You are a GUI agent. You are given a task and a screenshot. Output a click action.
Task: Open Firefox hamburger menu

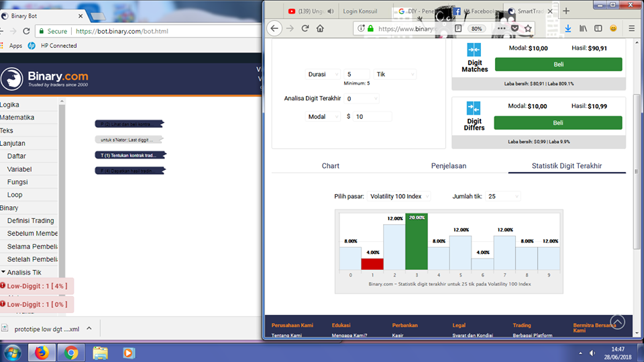pyautogui.click(x=632, y=28)
